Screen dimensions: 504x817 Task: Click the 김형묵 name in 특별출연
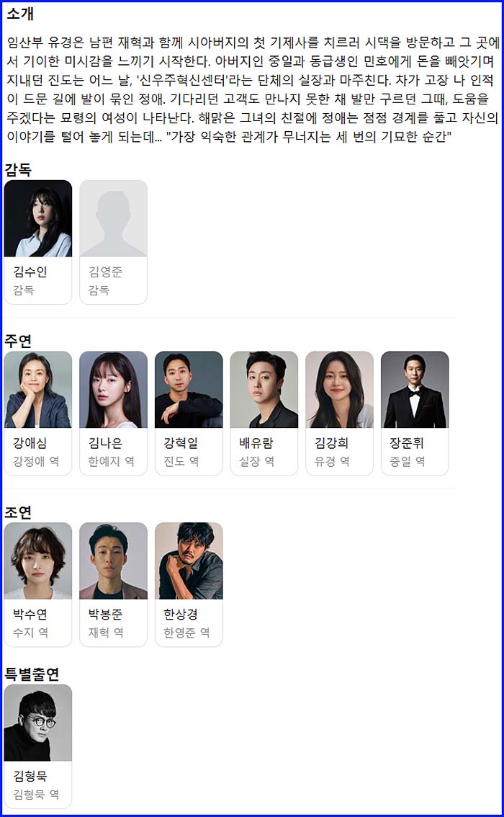tap(30, 777)
